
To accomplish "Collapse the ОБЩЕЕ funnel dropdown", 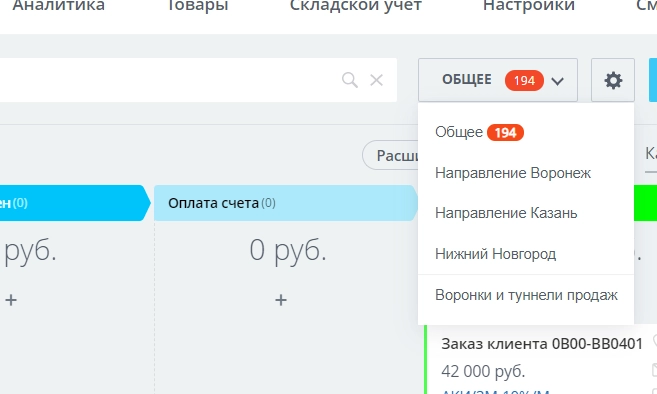I will (x=498, y=80).
